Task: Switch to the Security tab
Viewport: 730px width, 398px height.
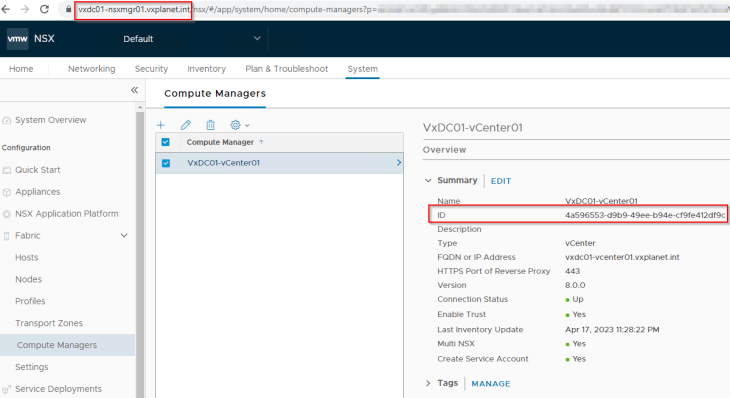Action: [151, 69]
